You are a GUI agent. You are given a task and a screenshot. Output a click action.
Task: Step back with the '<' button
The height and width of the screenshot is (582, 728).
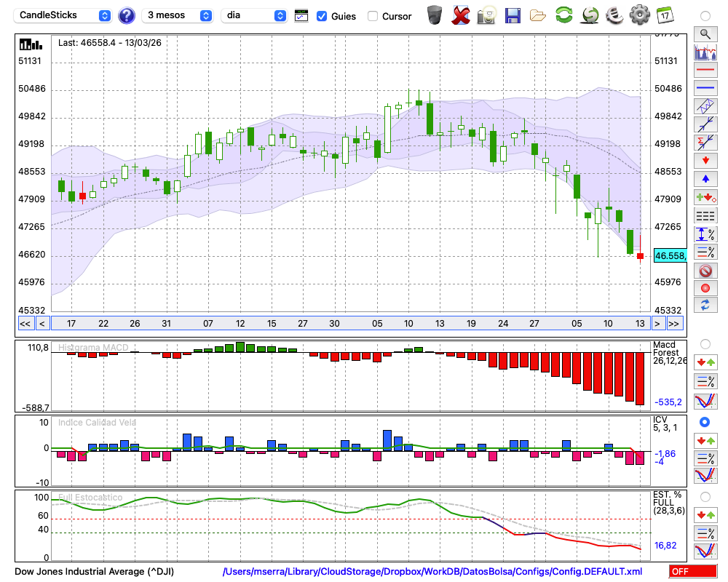pos(41,324)
